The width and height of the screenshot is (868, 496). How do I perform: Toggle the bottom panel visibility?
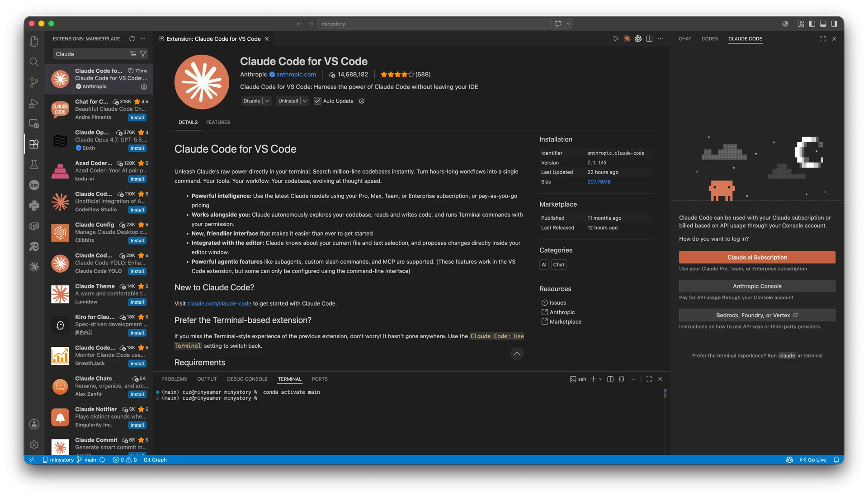(823, 24)
